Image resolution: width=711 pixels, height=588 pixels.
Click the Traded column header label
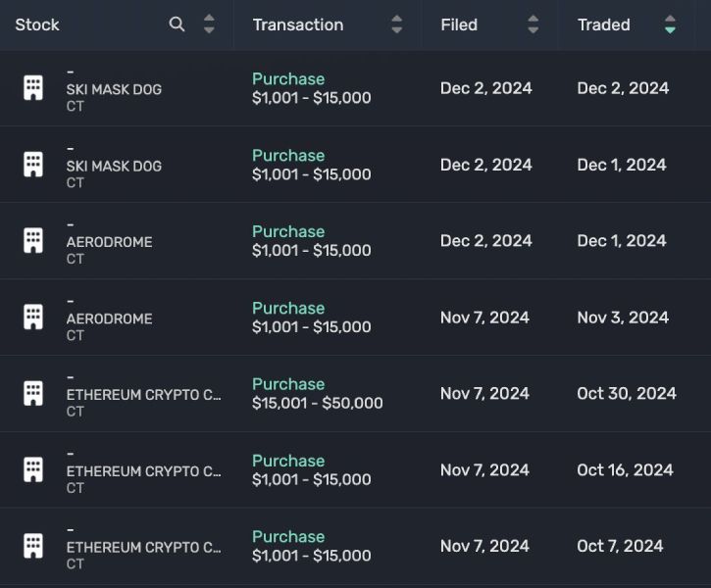(603, 24)
